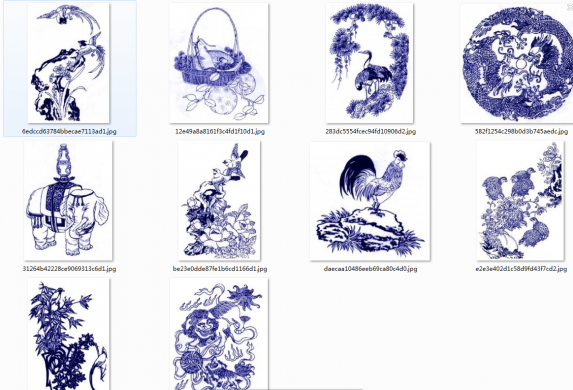Select the bamboo and bird thumbnail
Screen dimensions: 573x390
pos(68,334)
